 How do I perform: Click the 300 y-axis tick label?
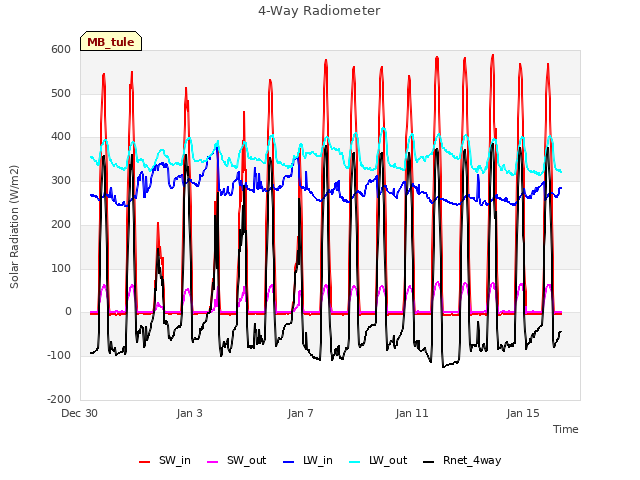point(61,180)
